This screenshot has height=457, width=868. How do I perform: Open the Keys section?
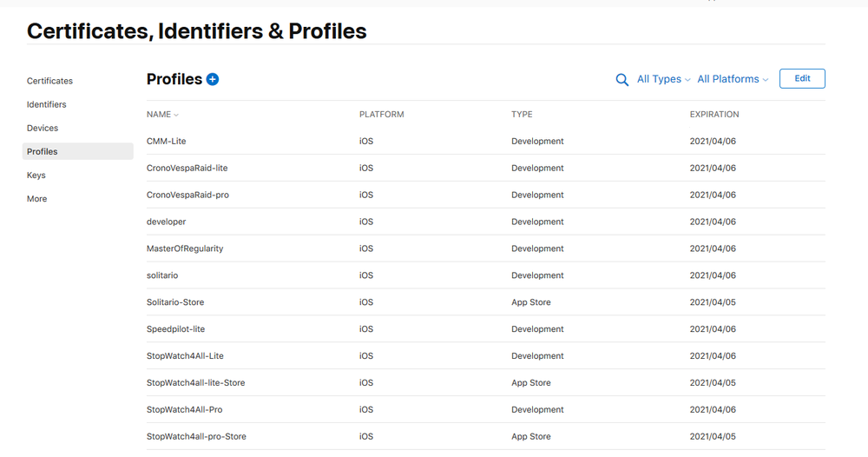click(x=36, y=175)
